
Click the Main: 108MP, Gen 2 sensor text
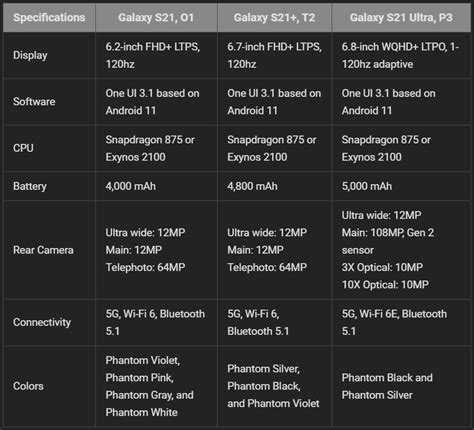388,241
